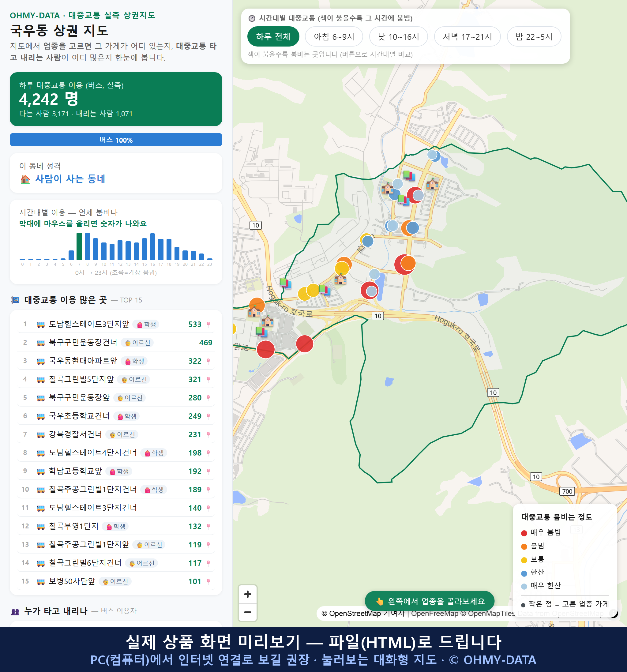This screenshot has height=672, width=627.
Task: Click the map pin icon for 북구구민운동장앞
Action: point(208,398)
